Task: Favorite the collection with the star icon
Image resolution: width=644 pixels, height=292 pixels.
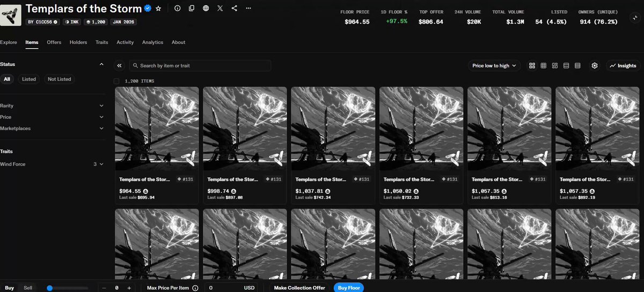Action: coord(158,9)
